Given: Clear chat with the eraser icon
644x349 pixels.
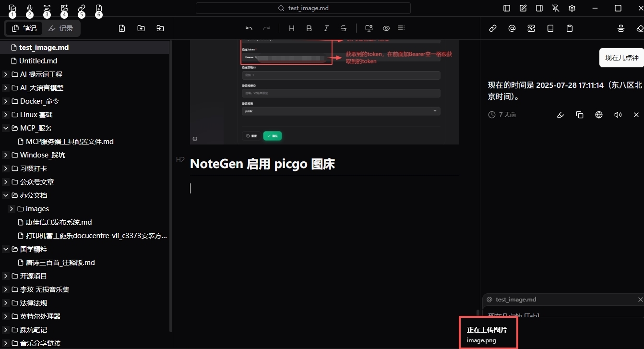Looking at the screenshot, I should 639,28.
